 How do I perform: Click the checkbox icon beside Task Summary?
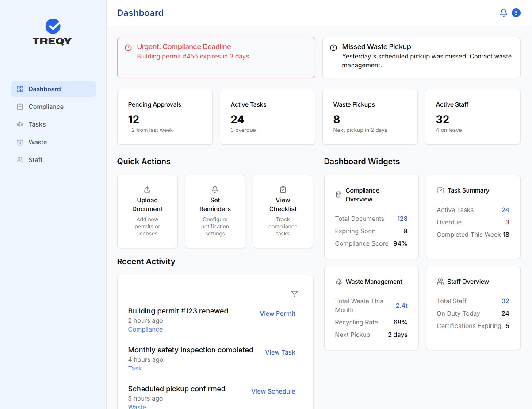(440, 190)
